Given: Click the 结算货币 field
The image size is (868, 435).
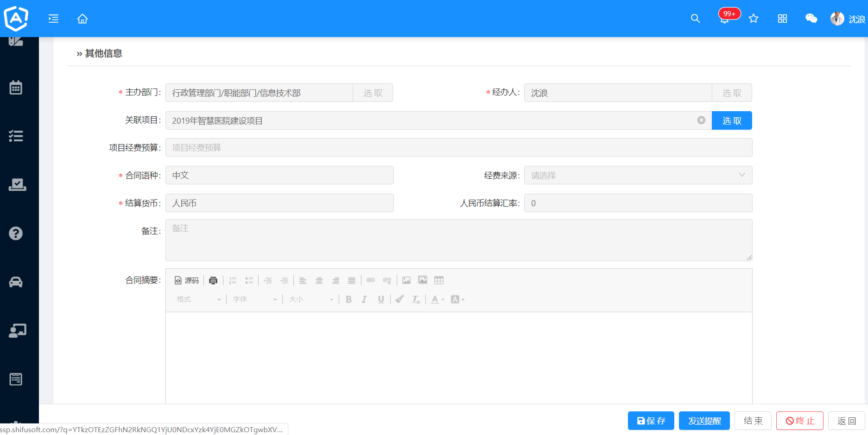Looking at the screenshot, I should click(279, 203).
